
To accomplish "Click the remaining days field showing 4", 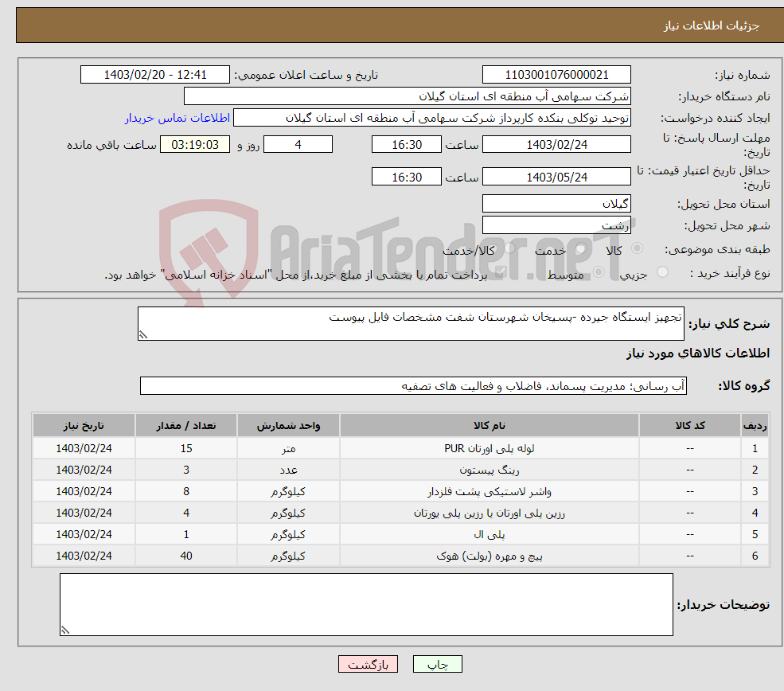I will [298, 145].
